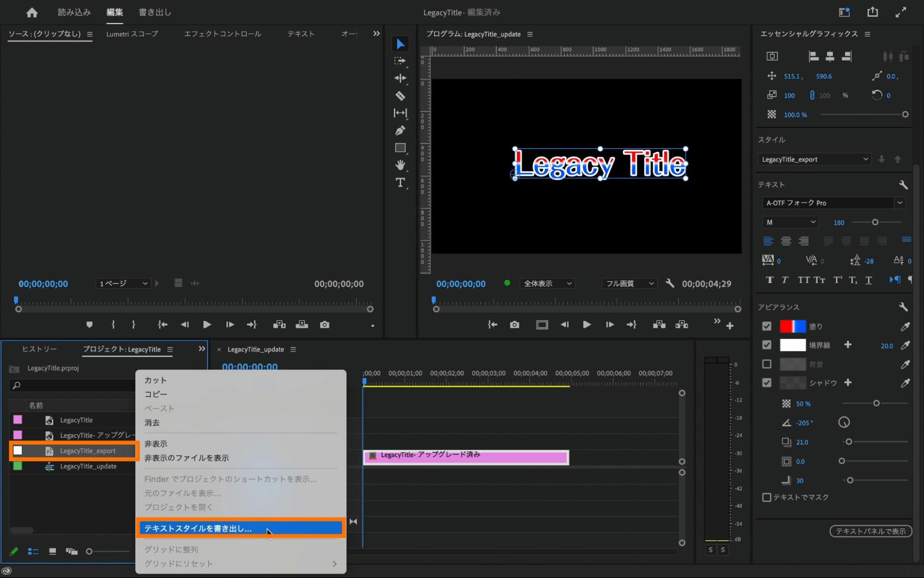924x578 pixels.
Task: Click fill color eyedropper icon
Action: coord(905,327)
